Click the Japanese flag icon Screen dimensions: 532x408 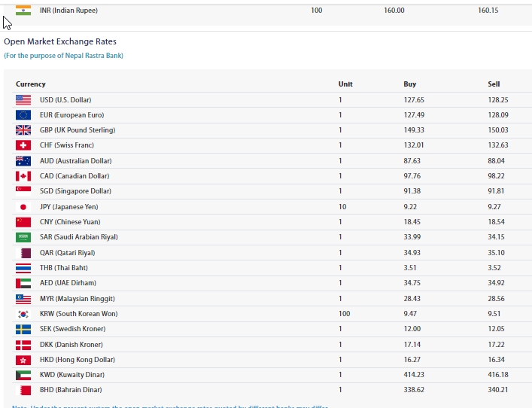click(23, 207)
